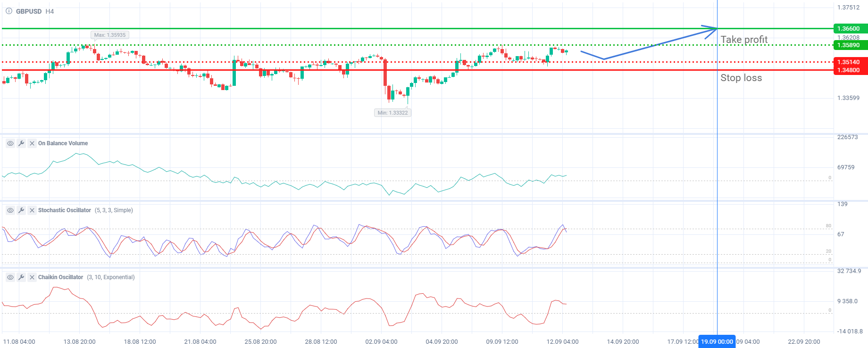This screenshot has width=868, height=348.
Task: Click the Stochastic Oscillator indicator name
Action: (65, 210)
